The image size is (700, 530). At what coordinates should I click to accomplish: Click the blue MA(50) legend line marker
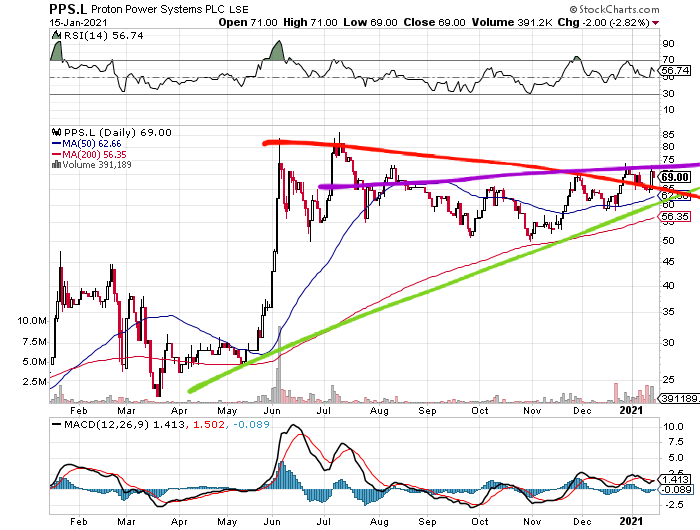pos(56,143)
